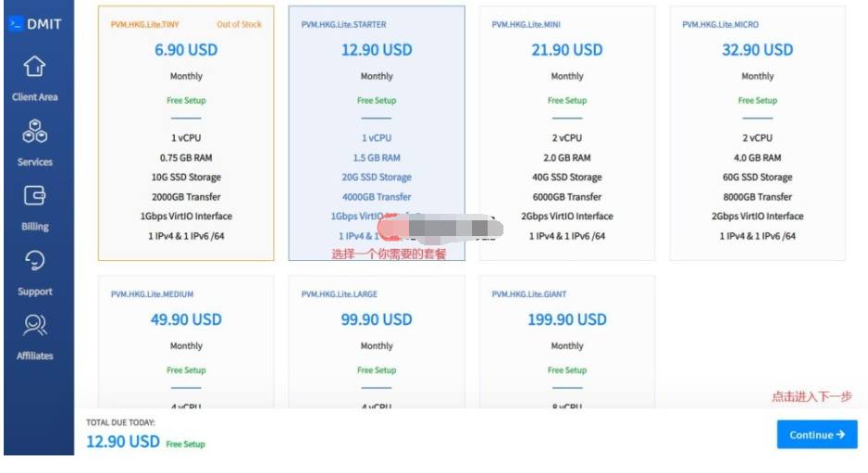Pick the PVM.HKG.Lite.GIANT plan

pyautogui.click(x=566, y=342)
